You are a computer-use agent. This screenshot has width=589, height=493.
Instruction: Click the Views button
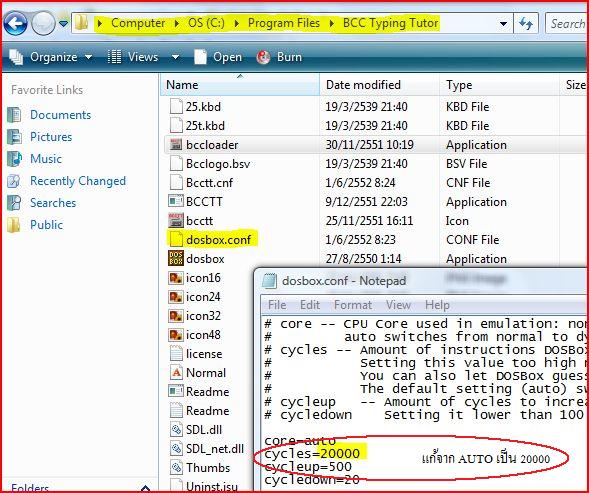(132, 57)
